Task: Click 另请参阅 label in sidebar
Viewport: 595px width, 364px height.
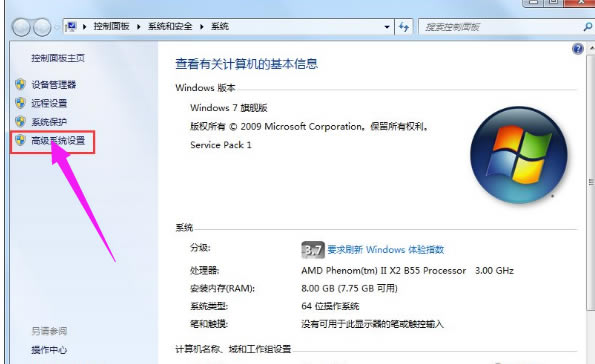Action: [x=49, y=331]
